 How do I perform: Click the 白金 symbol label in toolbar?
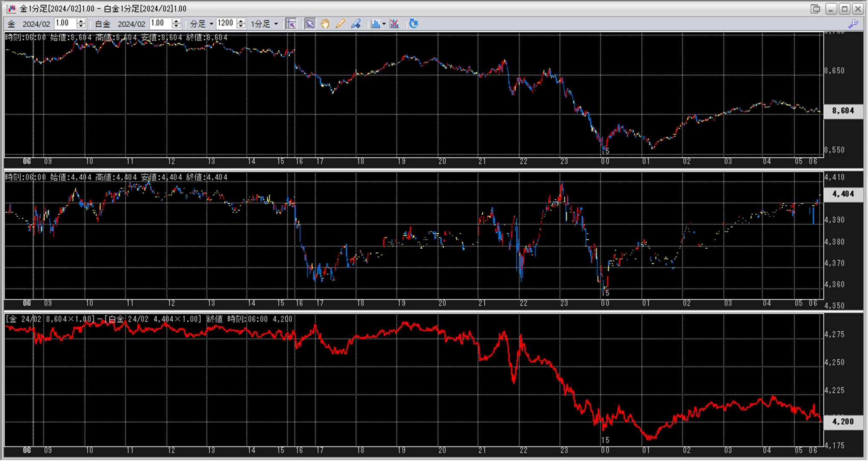102,24
